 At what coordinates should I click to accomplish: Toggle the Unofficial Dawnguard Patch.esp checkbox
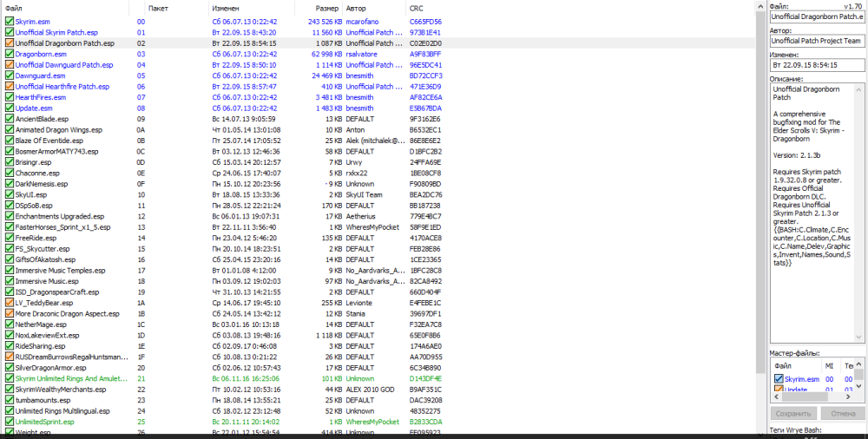click(x=10, y=65)
